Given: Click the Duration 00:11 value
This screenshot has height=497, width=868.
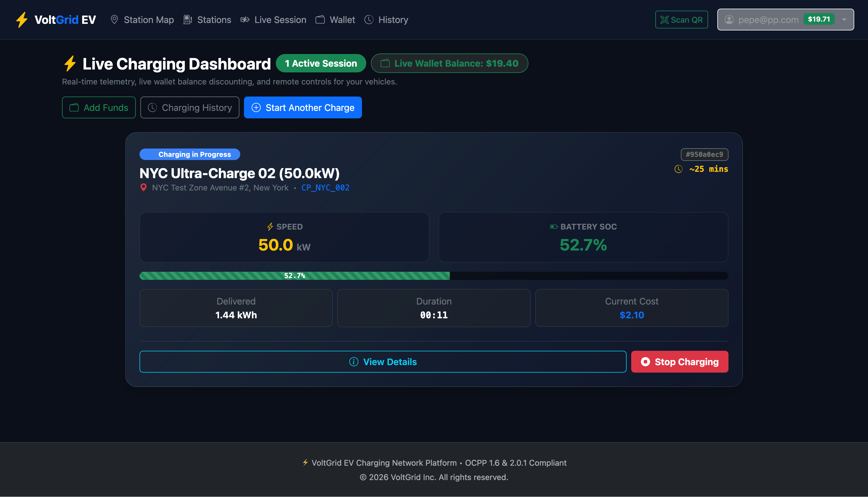Looking at the screenshot, I should tap(434, 315).
